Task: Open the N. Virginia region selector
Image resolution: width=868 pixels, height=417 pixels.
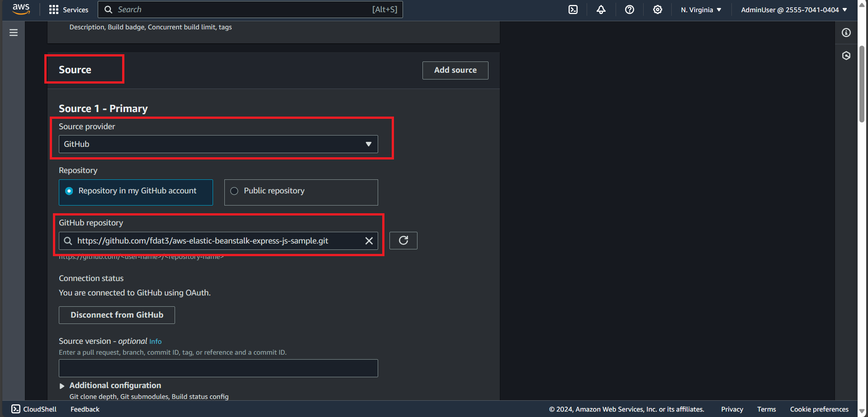Action: [701, 9]
